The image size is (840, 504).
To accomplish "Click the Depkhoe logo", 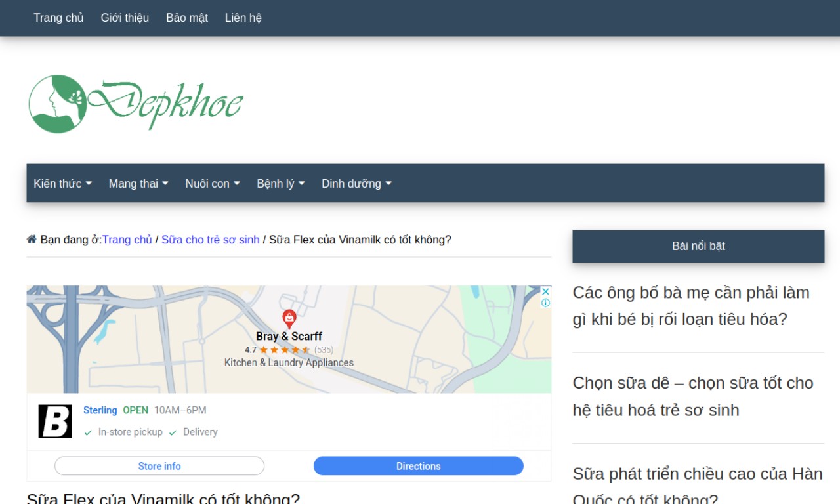I will click(x=135, y=103).
